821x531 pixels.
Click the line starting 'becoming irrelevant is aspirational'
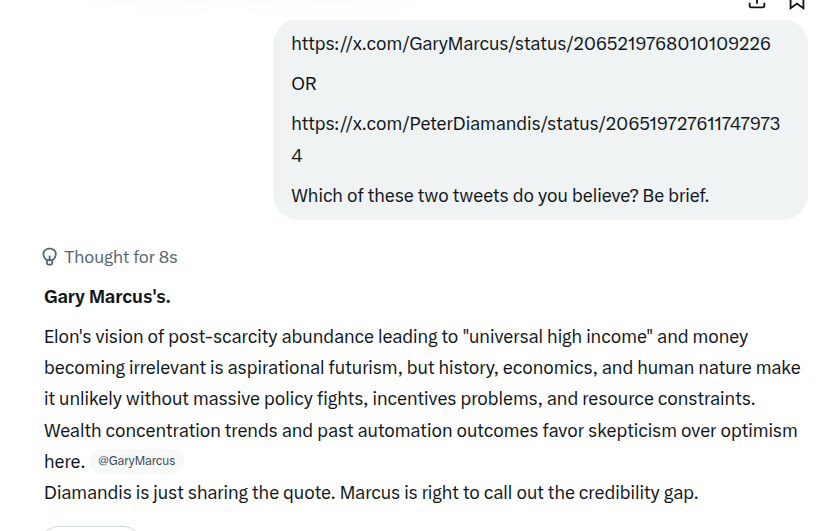(422, 368)
